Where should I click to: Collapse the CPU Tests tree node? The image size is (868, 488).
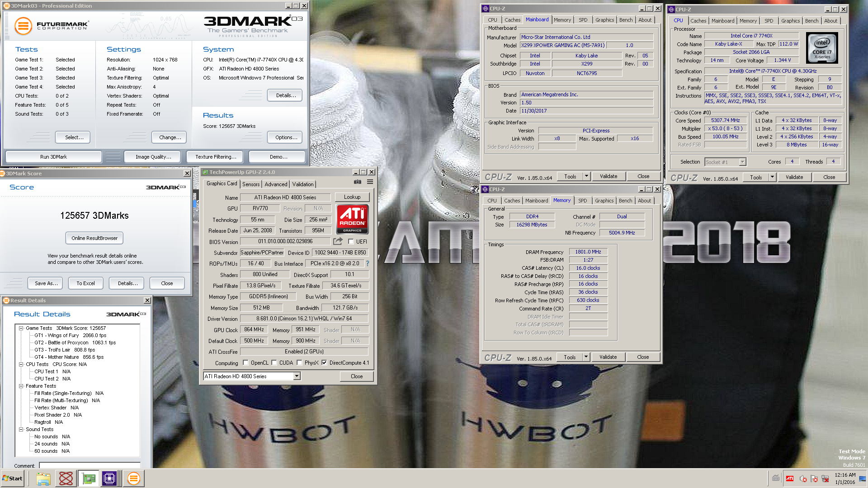point(21,365)
